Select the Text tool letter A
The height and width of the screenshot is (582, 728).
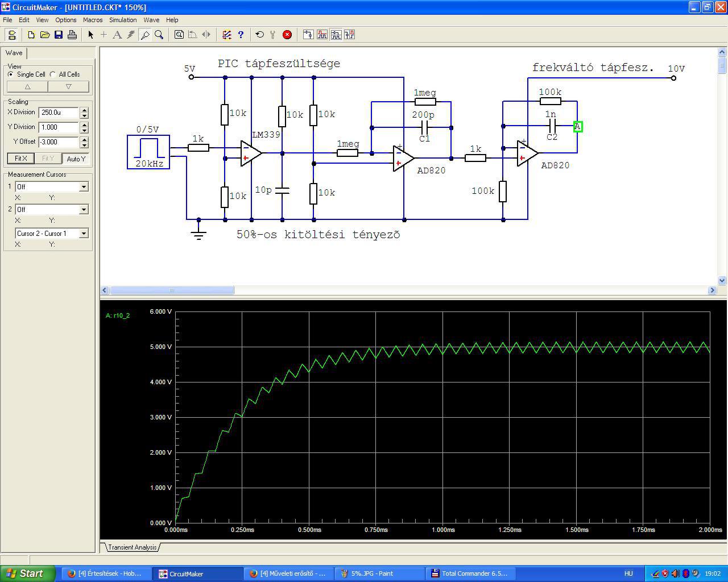click(x=118, y=35)
